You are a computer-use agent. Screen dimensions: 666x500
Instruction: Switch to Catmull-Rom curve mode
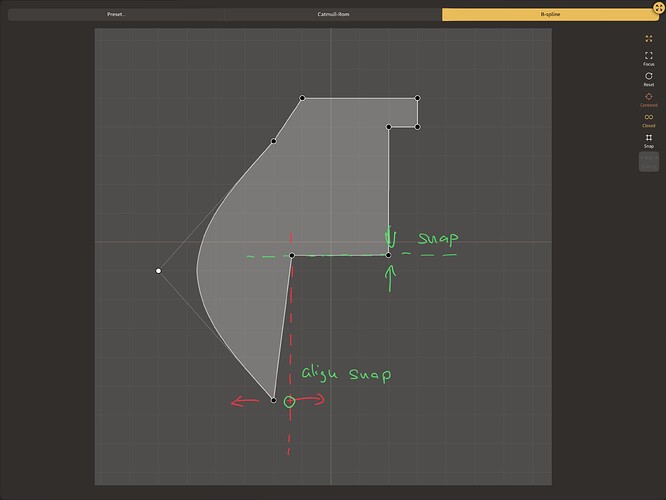(x=333, y=14)
